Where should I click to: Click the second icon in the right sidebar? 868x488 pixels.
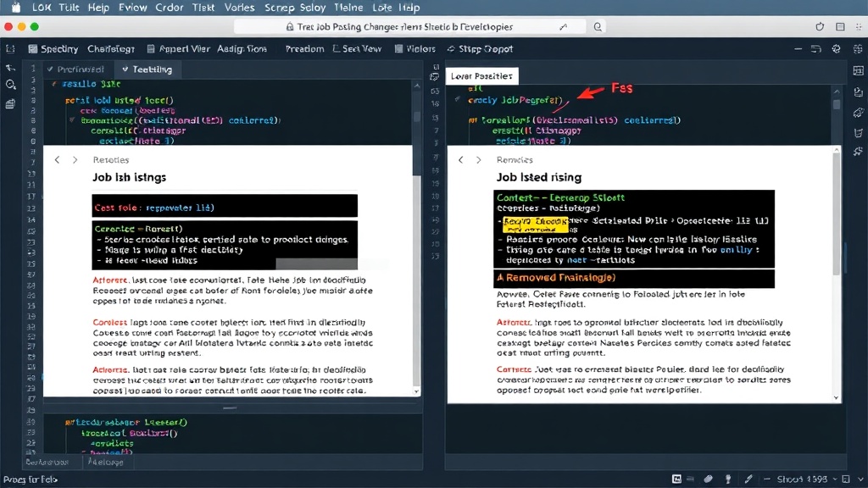pyautogui.click(x=859, y=91)
